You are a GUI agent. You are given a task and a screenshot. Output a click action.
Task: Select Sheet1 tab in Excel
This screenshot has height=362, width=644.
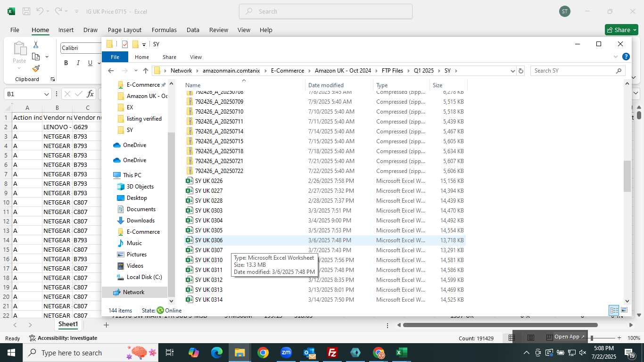(68, 324)
